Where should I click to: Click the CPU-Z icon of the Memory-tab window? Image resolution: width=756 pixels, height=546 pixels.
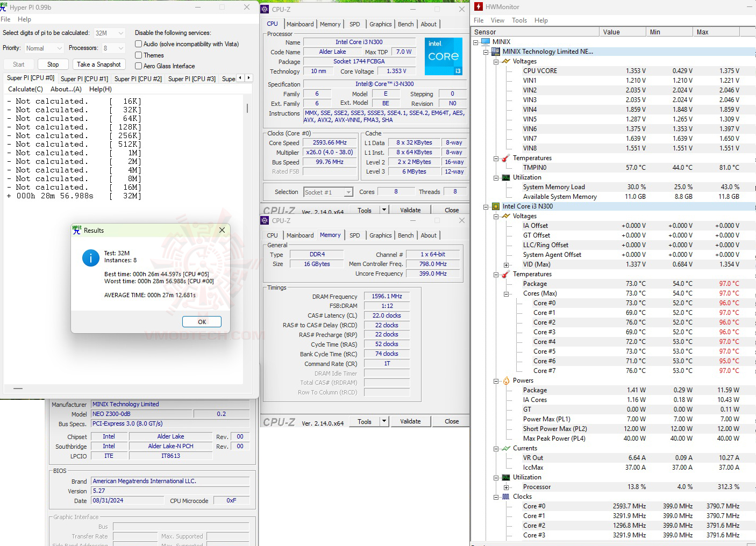pyautogui.click(x=265, y=220)
